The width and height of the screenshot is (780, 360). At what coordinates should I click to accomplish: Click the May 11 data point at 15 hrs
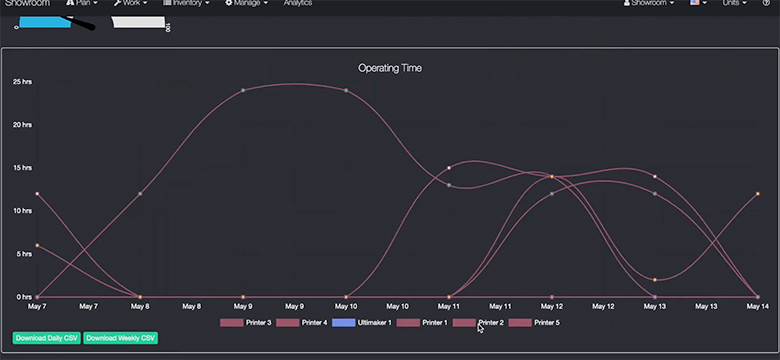point(449,168)
